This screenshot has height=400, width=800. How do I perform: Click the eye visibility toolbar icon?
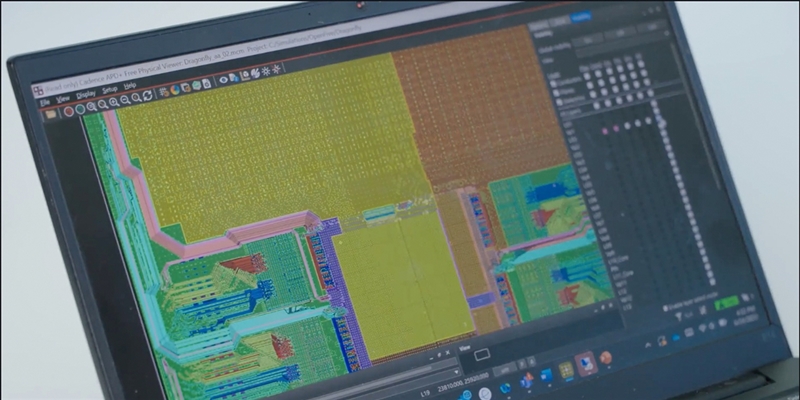click(223, 80)
